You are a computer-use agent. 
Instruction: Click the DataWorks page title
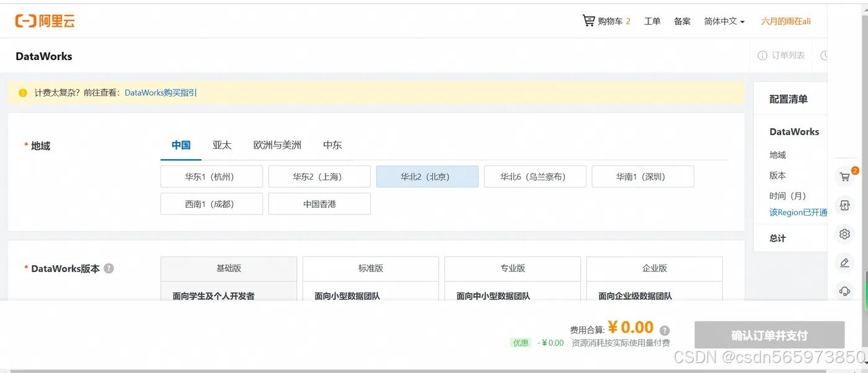[44, 56]
